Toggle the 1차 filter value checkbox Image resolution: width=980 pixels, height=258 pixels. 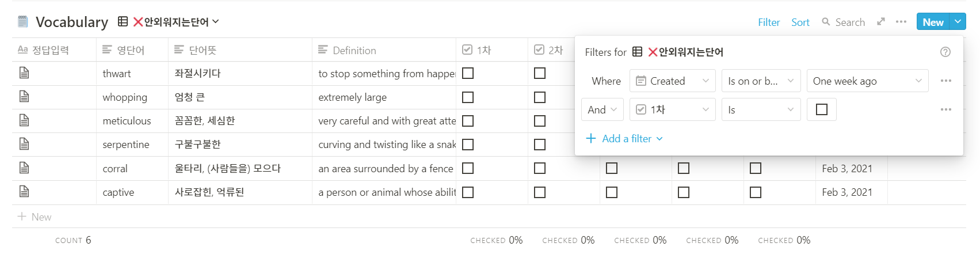[x=822, y=109]
